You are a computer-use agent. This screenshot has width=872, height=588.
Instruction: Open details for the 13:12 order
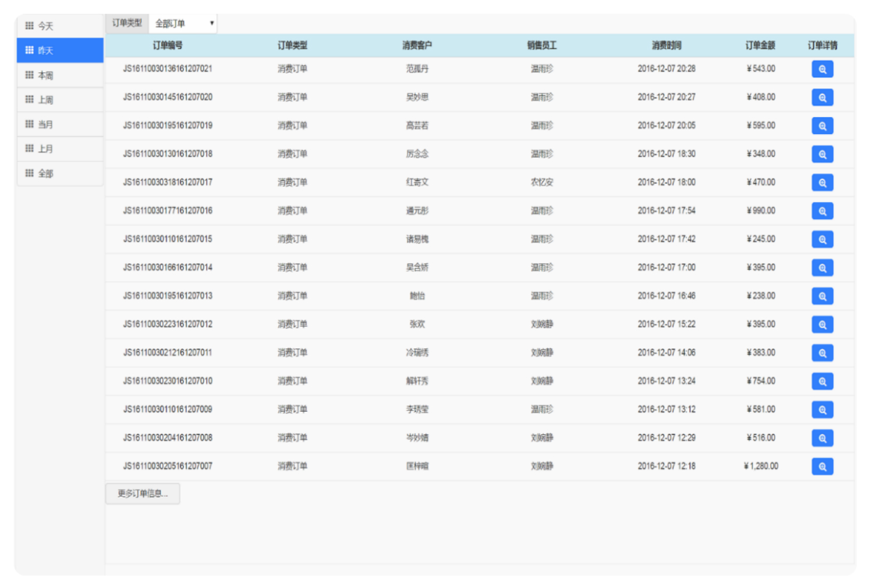click(x=821, y=410)
